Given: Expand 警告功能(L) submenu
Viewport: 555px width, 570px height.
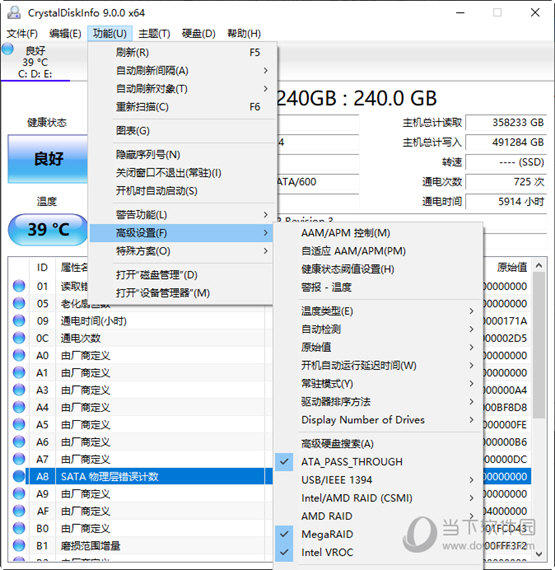Looking at the screenshot, I should click(181, 215).
